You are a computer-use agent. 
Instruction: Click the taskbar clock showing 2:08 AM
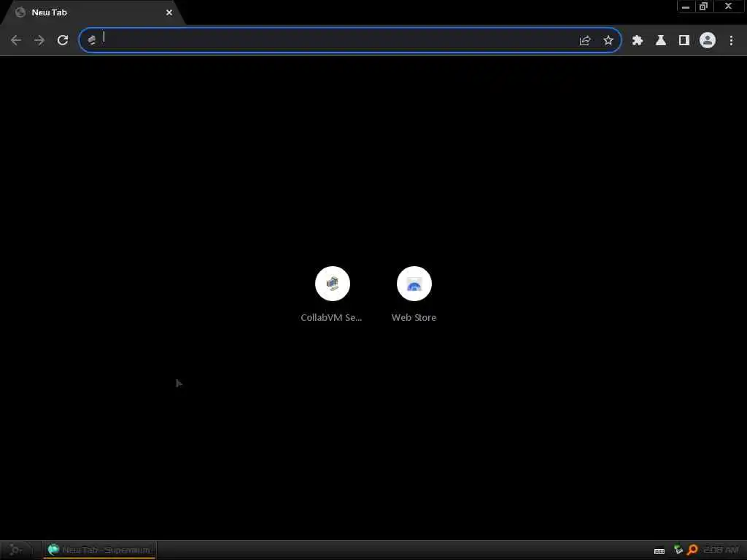point(721,550)
